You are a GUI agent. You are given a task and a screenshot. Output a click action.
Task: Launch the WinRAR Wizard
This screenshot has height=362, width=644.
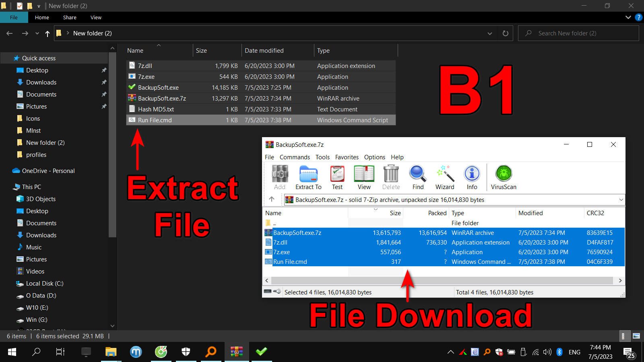(x=445, y=177)
